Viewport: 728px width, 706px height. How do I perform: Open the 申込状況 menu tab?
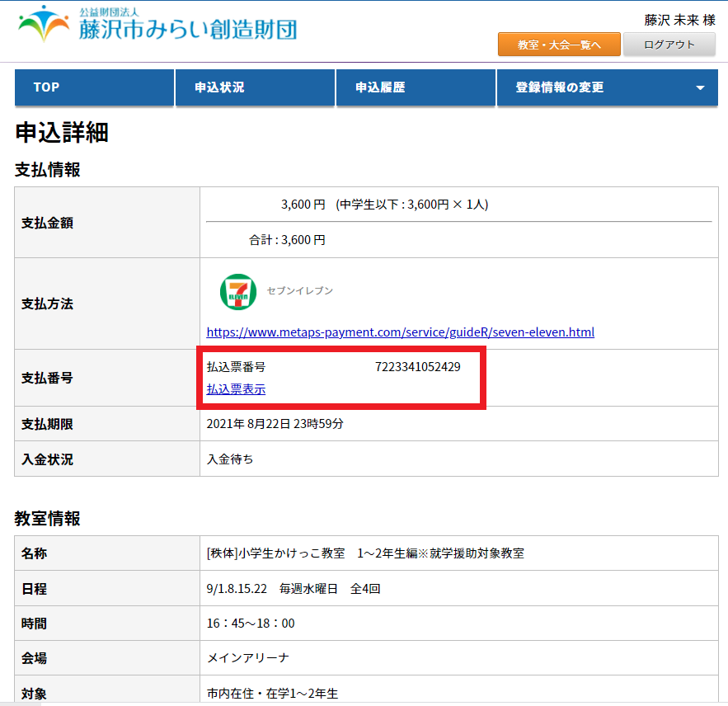point(219,87)
